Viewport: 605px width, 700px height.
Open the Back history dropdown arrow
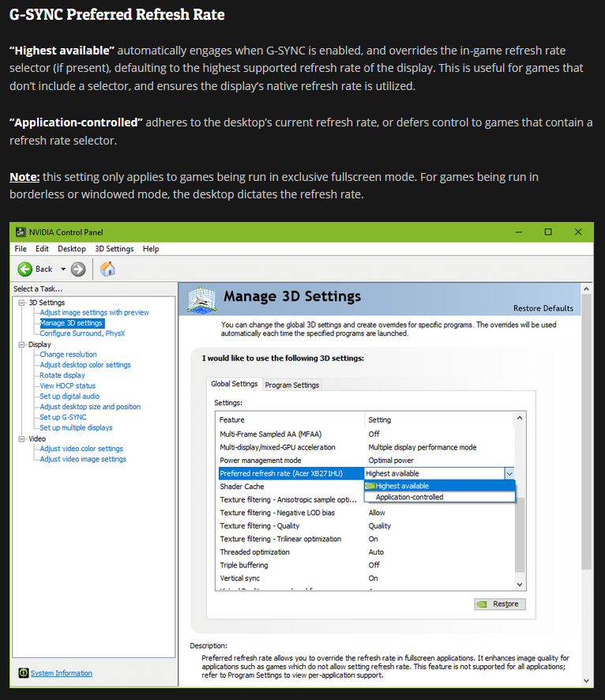(63, 269)
